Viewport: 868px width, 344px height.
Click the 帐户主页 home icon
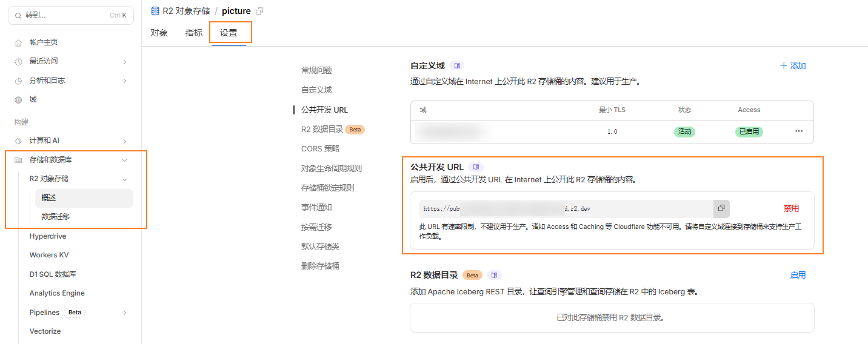18,42
